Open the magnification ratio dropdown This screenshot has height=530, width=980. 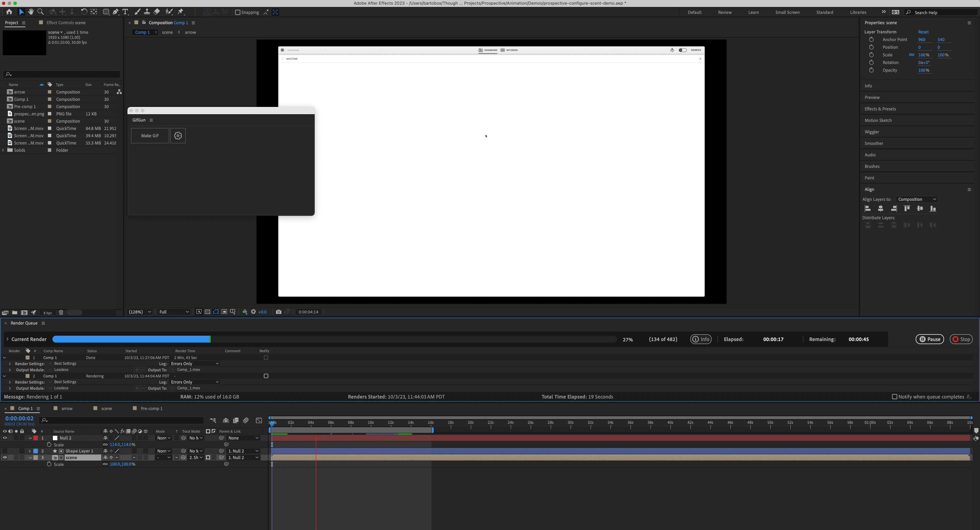point(139,312)
